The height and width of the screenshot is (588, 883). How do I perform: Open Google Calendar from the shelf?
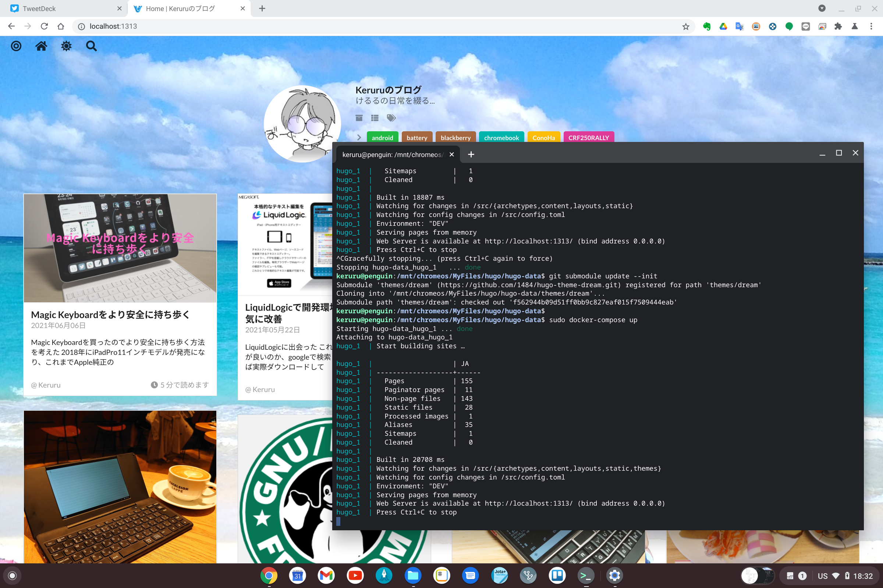[x=297, y=575]
